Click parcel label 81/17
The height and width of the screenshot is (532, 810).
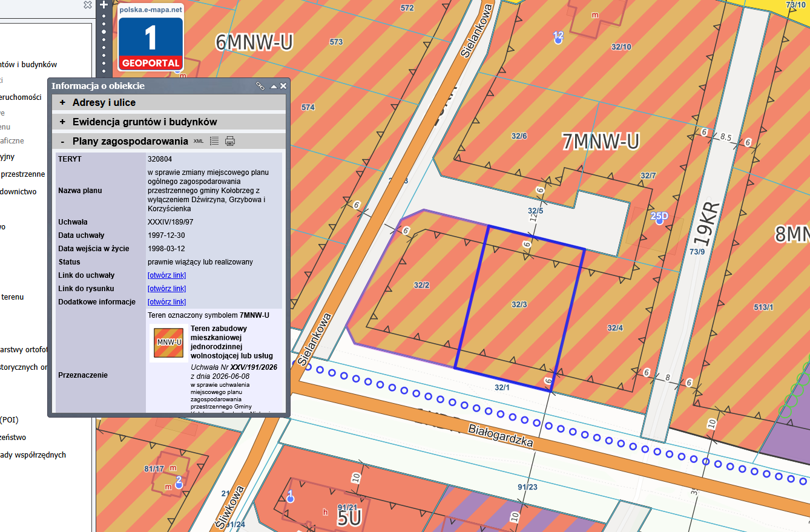(x=154, y=469)
